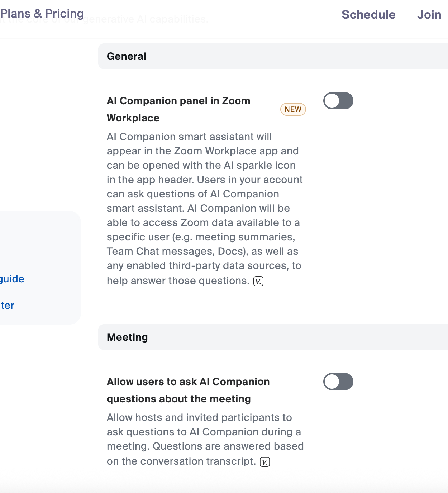448x493 pixels.
Task: Open the 'guide' link in sidebar
Action: [12, 279]
